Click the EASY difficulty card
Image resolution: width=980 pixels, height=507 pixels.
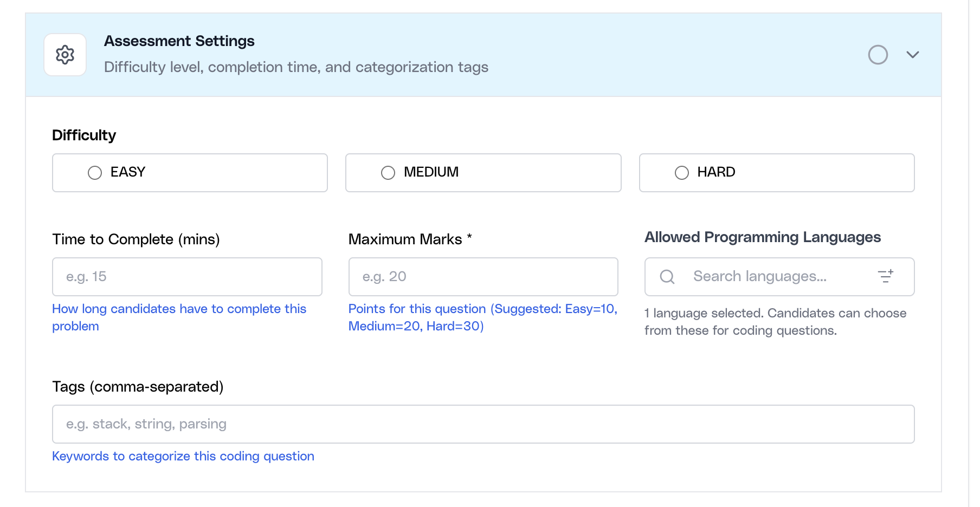pos(189,172)
